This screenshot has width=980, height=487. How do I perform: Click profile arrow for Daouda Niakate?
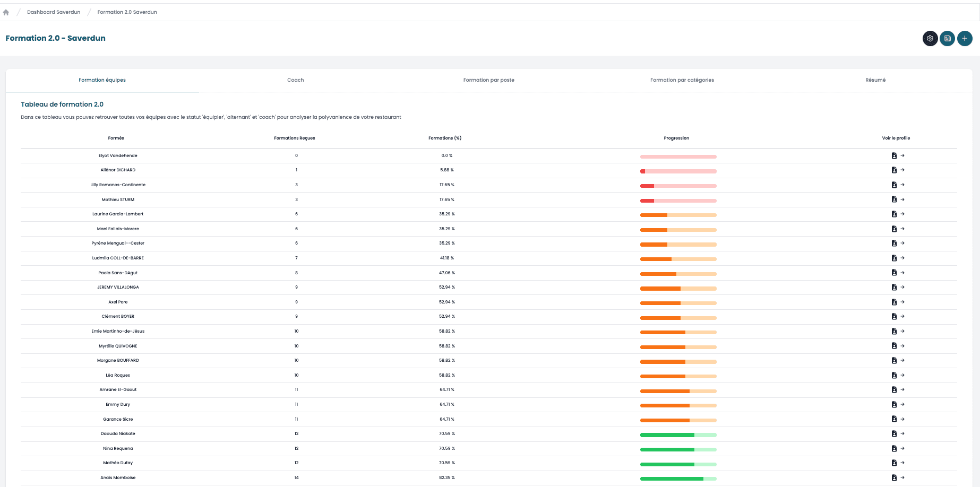tap(902, 433)
